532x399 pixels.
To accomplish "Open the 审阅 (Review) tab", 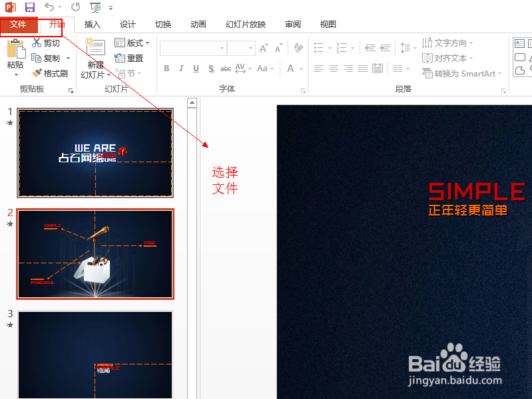I will (x=293, y=25).
